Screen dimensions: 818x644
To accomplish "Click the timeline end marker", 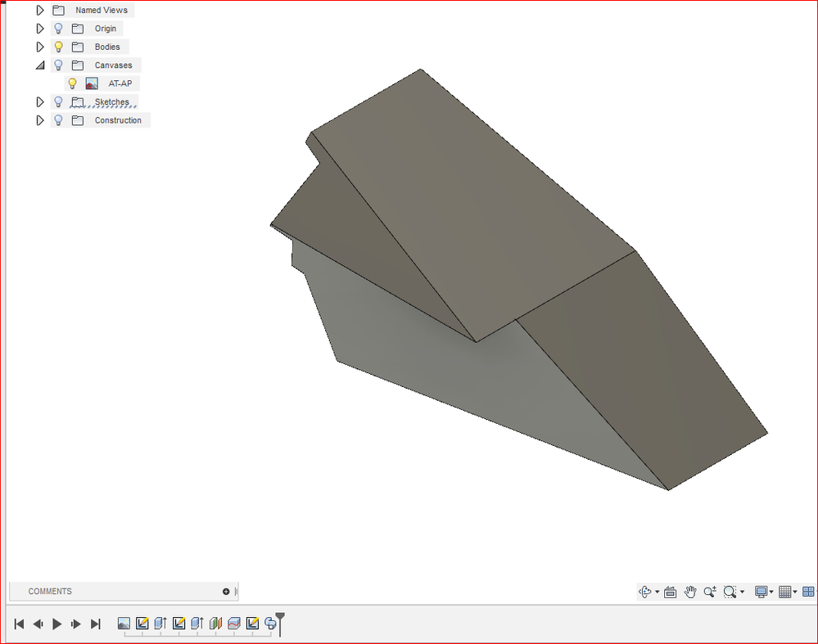I will pyautogui.click(x=280, y=624).
